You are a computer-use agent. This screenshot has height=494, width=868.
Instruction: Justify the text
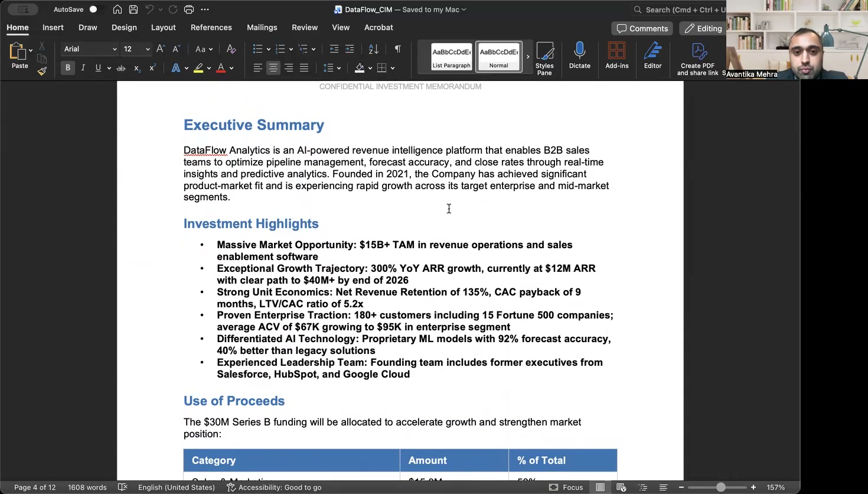304,68
